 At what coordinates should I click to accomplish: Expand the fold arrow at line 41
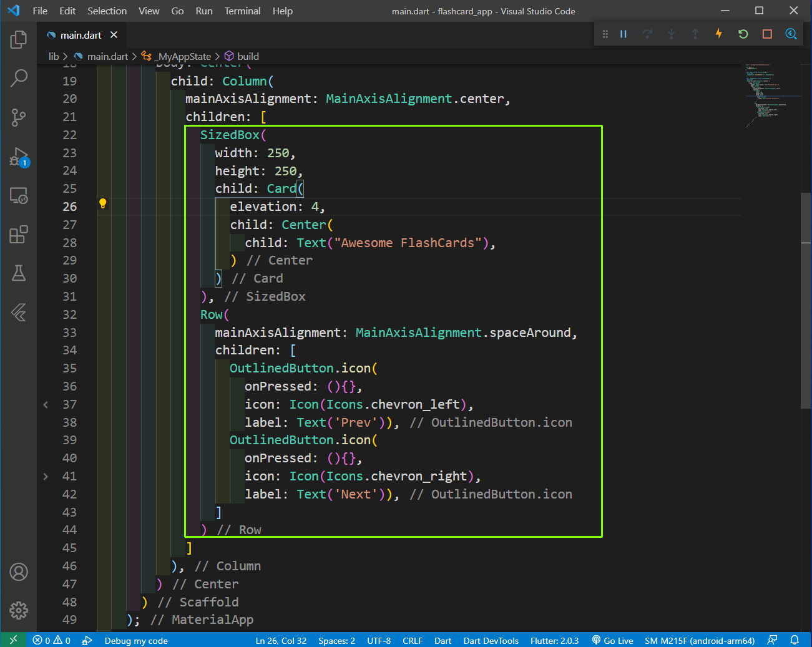[x=46, y=477]
